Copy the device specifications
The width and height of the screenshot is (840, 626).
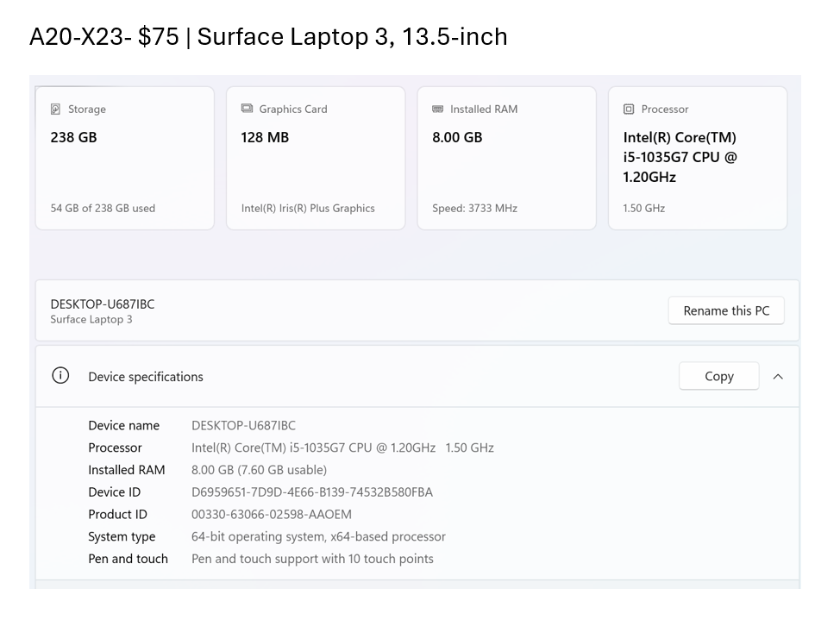[x=718, y=376]
